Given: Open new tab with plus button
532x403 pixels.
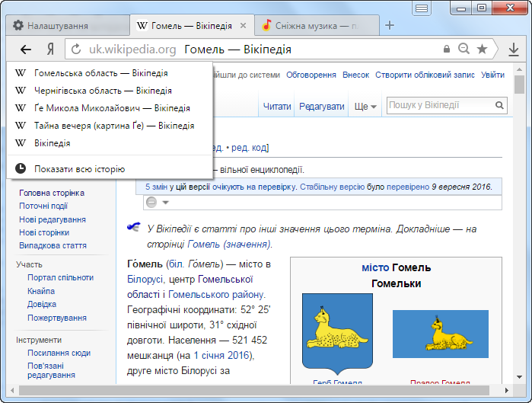Looking at the screenshot, I should 390,25.
